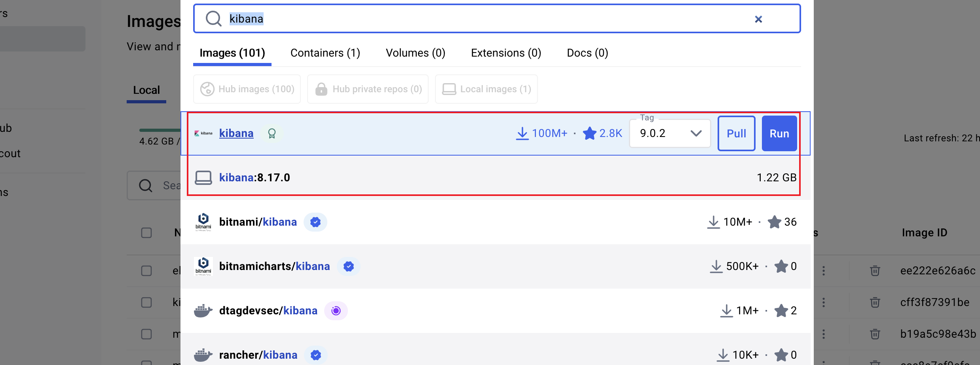Click the verified publisher badge for bitnami/kibana
Screen dimensions: 980x365
click(315, 222)
